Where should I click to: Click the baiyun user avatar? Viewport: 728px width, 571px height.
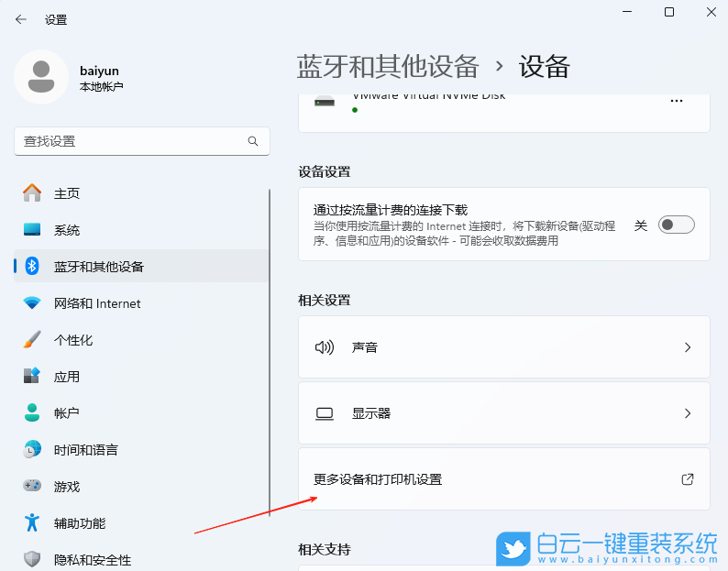tap(41, 77)
